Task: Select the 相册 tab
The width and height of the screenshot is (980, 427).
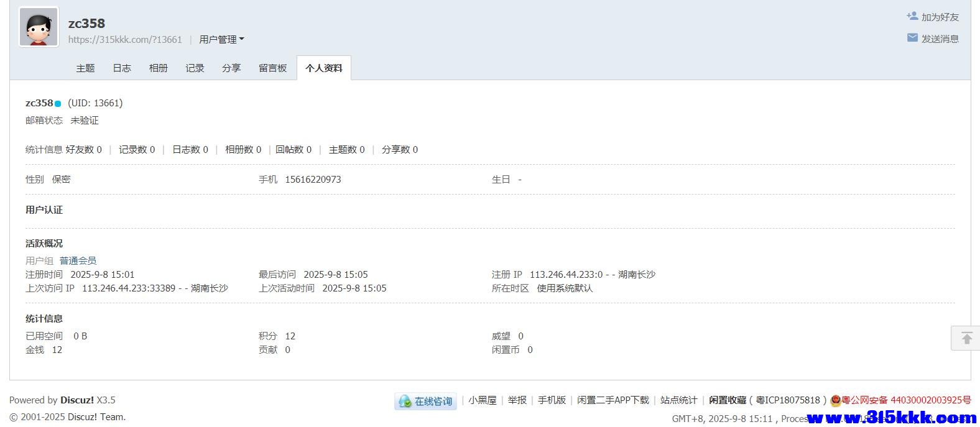Action: coord(159,68)
